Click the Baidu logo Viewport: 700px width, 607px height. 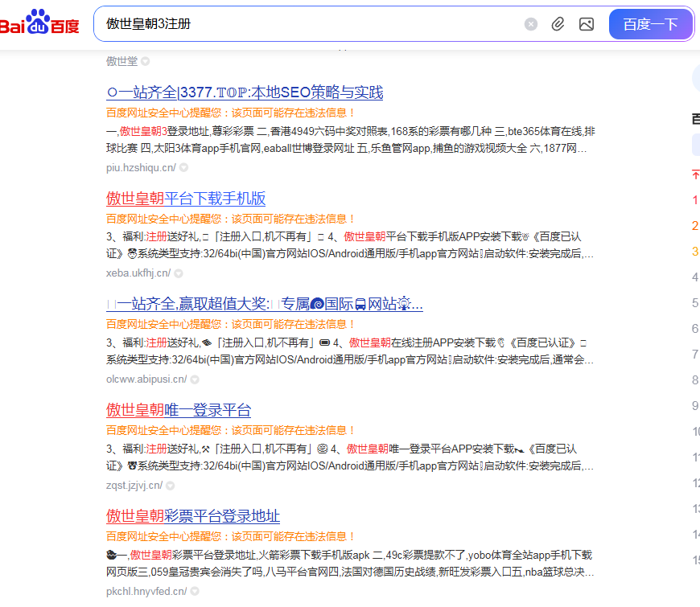coord(39,23)
